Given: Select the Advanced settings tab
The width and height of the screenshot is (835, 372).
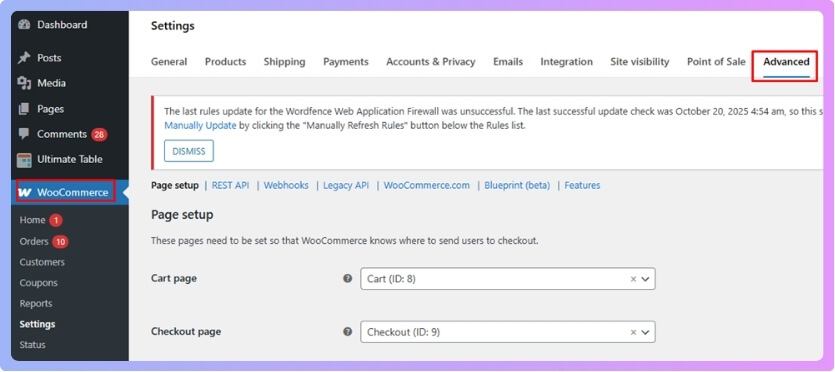Looking at the screenshot, I should pos(786,62).
